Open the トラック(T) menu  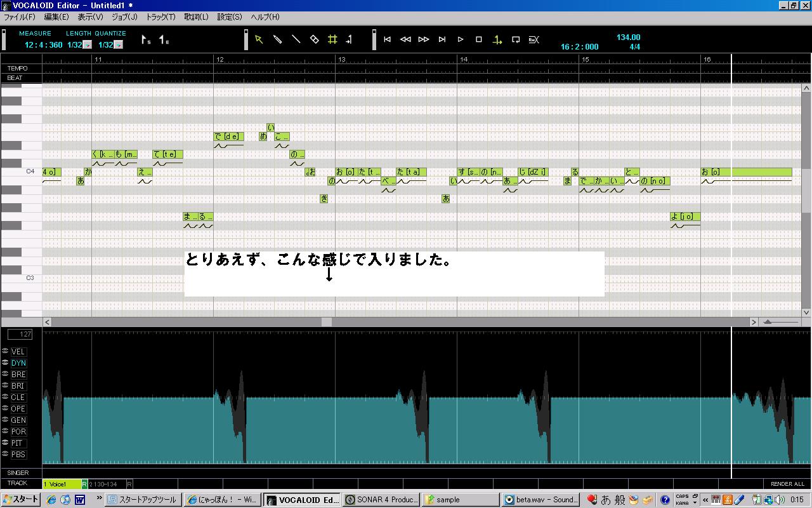tap(160, 17)
